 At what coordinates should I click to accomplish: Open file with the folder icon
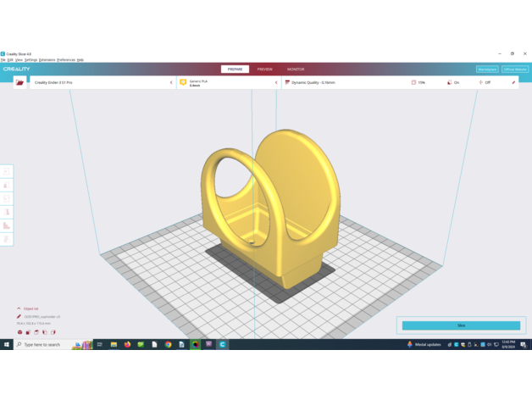coord(19,83)
